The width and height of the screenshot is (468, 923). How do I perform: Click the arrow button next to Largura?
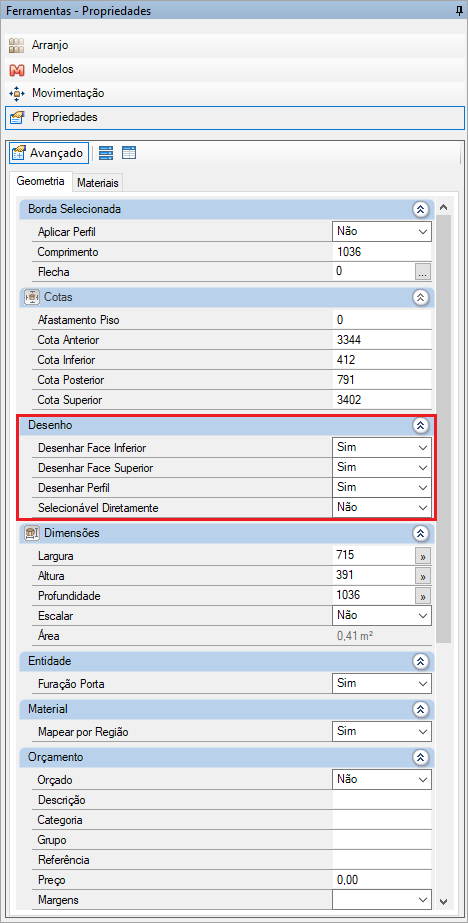tap(423, 556)
